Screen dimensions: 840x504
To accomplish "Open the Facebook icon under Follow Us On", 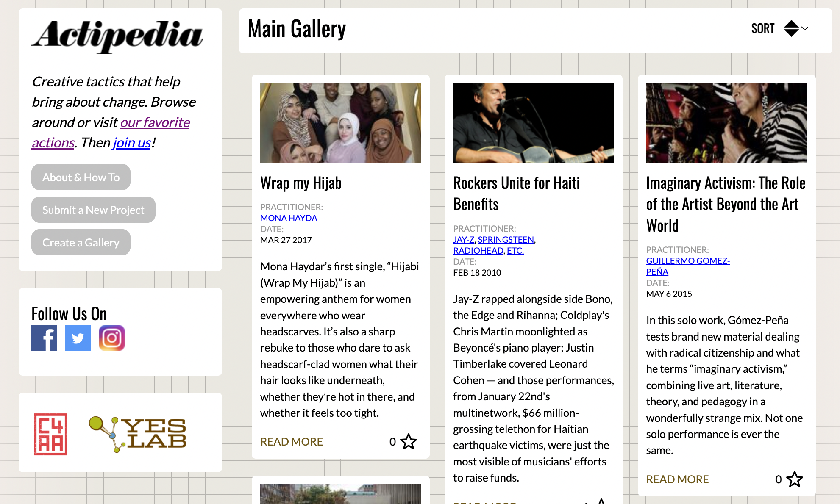I will tap(44, 338).
